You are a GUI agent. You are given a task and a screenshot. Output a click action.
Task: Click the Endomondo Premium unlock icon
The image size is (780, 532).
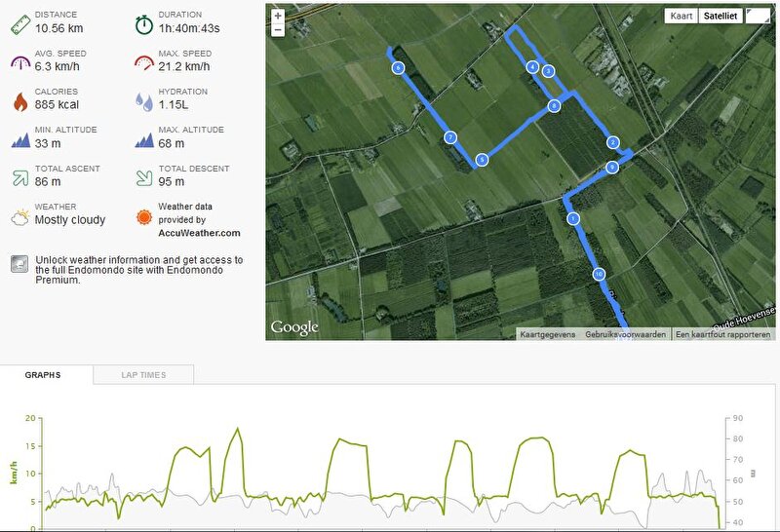pos(19,264)
